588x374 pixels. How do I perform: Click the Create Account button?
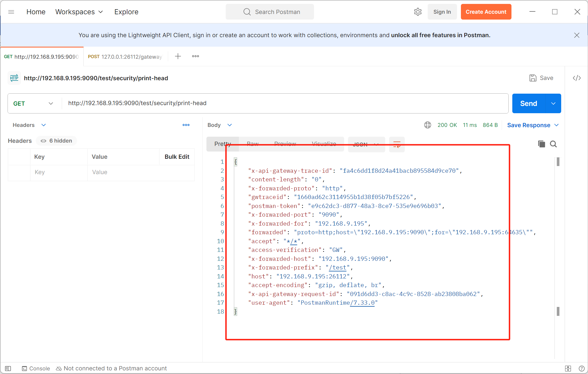pos(486,12)
